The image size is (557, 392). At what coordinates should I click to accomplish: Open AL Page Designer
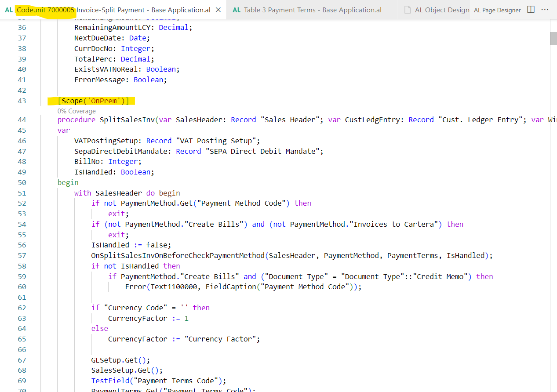(x=497, y=9)
